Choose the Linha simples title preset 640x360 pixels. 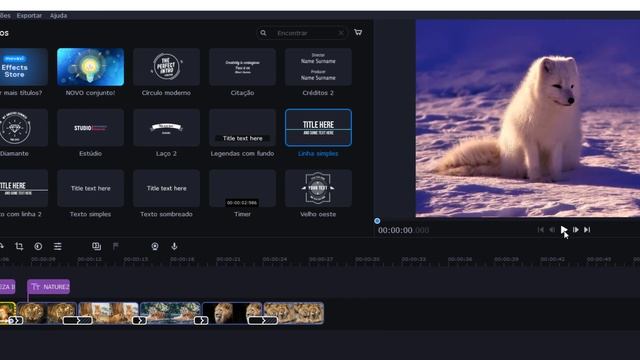(318, 127)
